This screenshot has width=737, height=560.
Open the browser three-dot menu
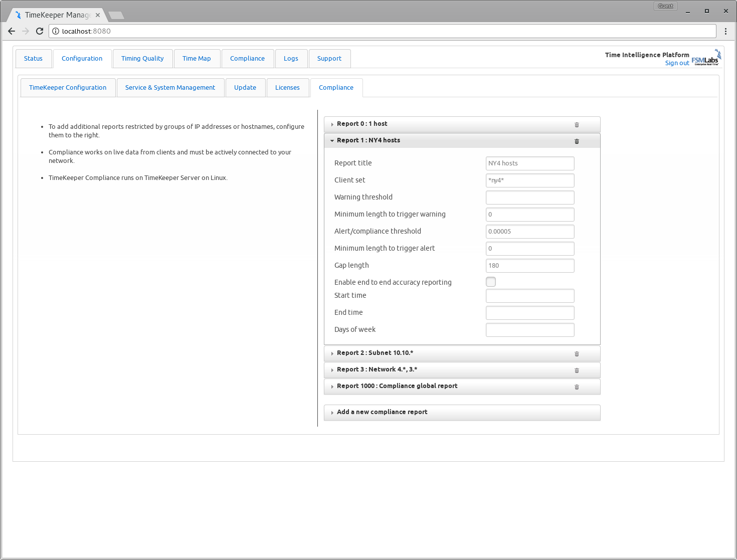[x=725, y=31]
